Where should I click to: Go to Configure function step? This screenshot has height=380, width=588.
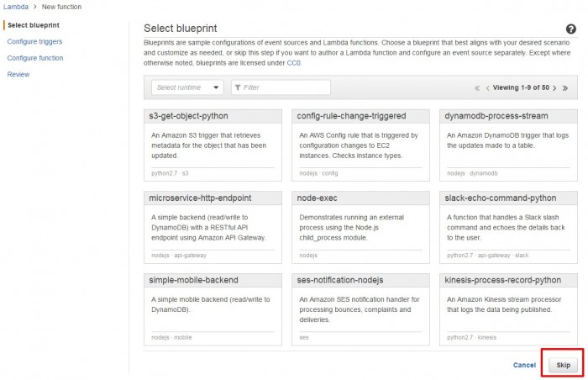click(x=35, y=58)
